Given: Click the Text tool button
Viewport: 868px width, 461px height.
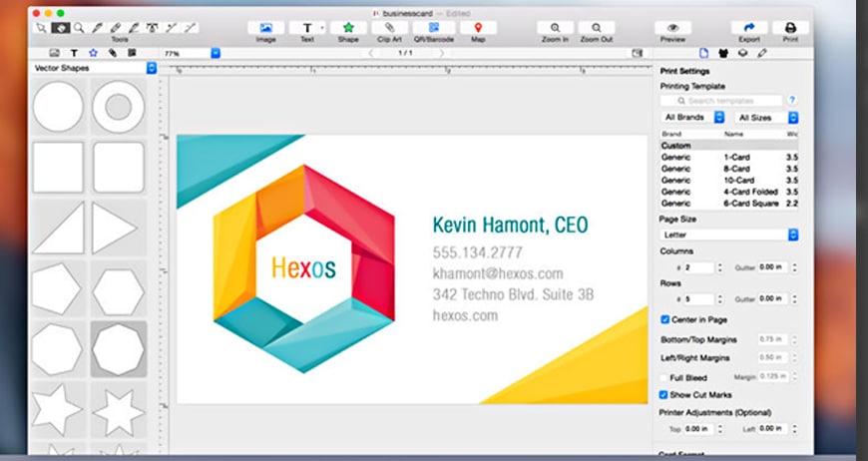Looking at the screenshot, I should tap(307, 28).
